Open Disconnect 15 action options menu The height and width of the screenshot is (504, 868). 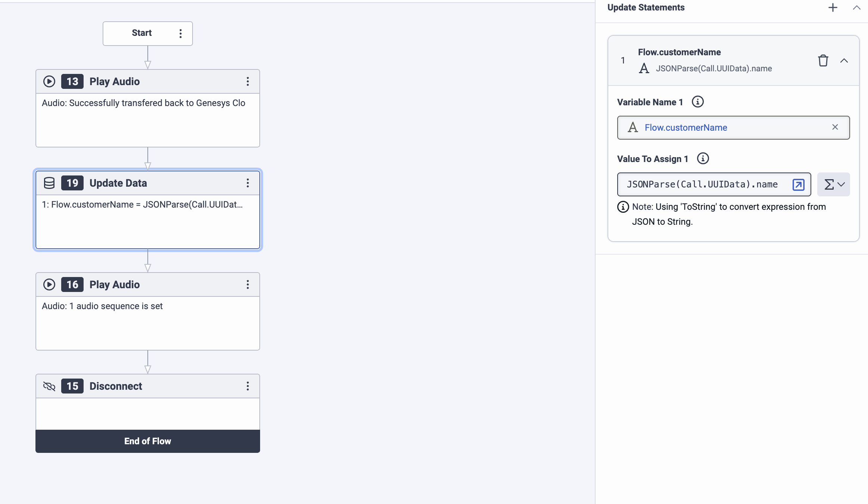(x=247, y=386)
